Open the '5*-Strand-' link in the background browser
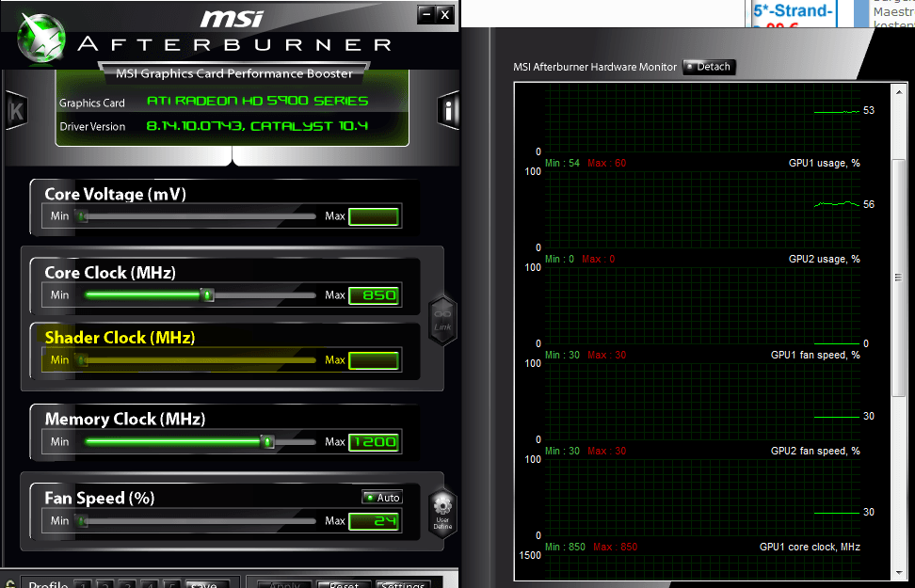This screenshot has height=588, width=915. pyautogui.click(x=793, y=10)
